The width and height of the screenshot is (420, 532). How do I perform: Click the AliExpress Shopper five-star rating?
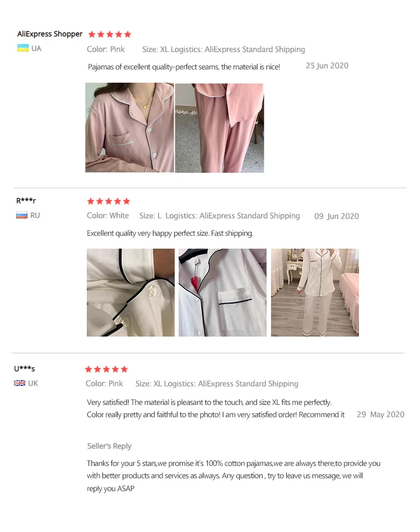[110, 34]
